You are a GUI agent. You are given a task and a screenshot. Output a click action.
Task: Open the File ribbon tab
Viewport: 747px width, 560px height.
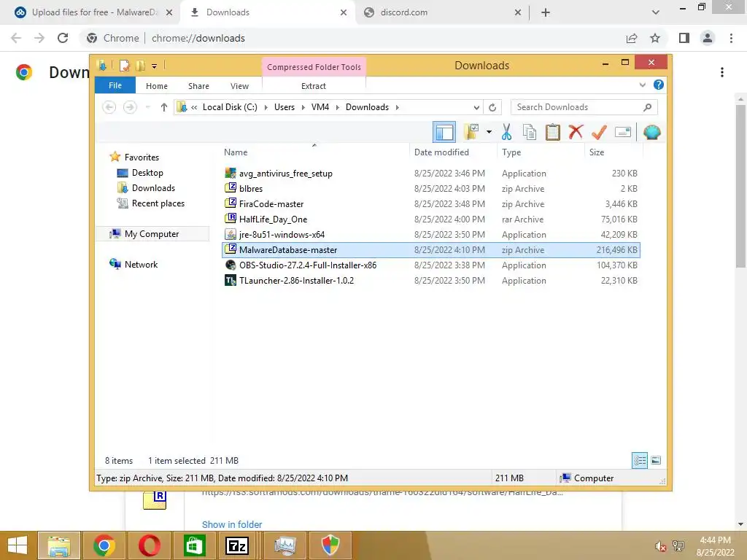click(115, 85)
